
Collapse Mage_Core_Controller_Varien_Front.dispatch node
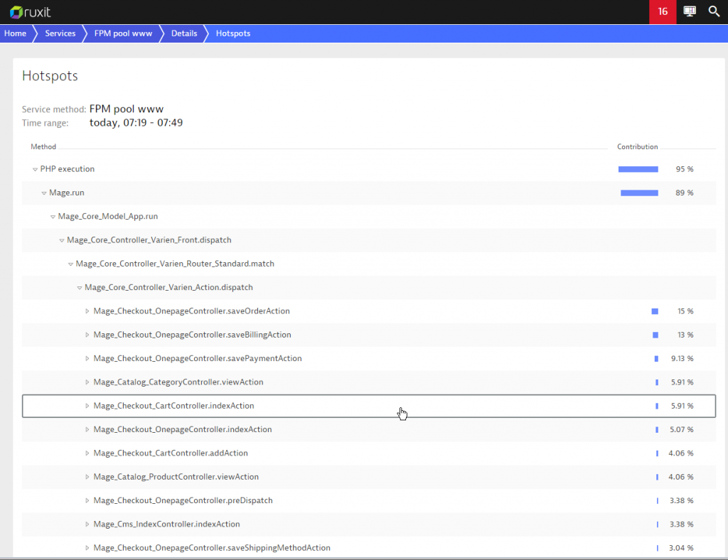point(61,240)
